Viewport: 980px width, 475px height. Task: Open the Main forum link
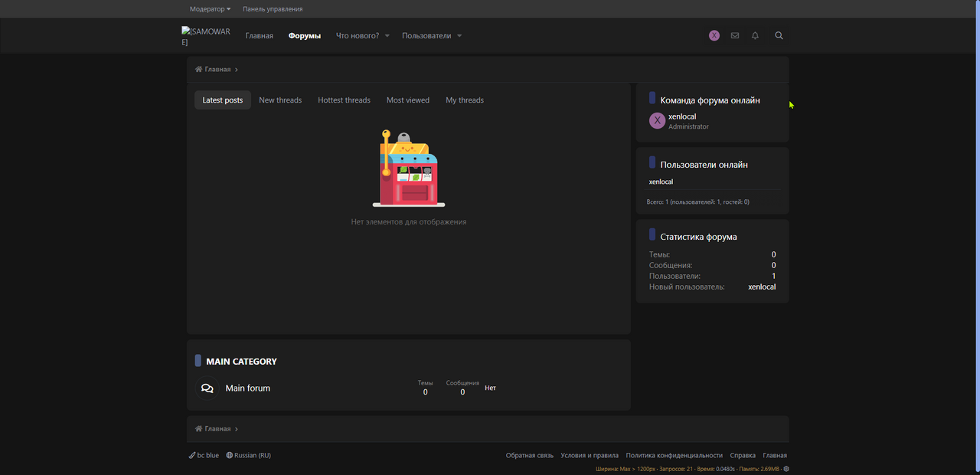pos(247,388)
